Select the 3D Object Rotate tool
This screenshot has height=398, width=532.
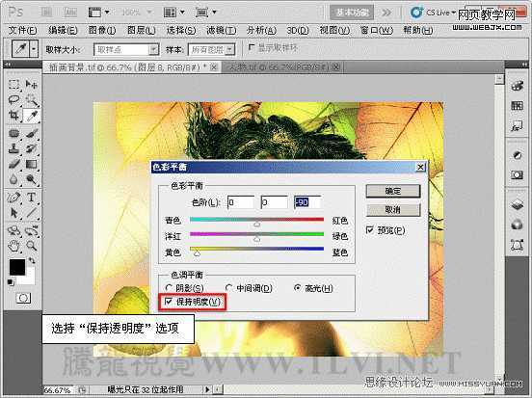(13, 230)
